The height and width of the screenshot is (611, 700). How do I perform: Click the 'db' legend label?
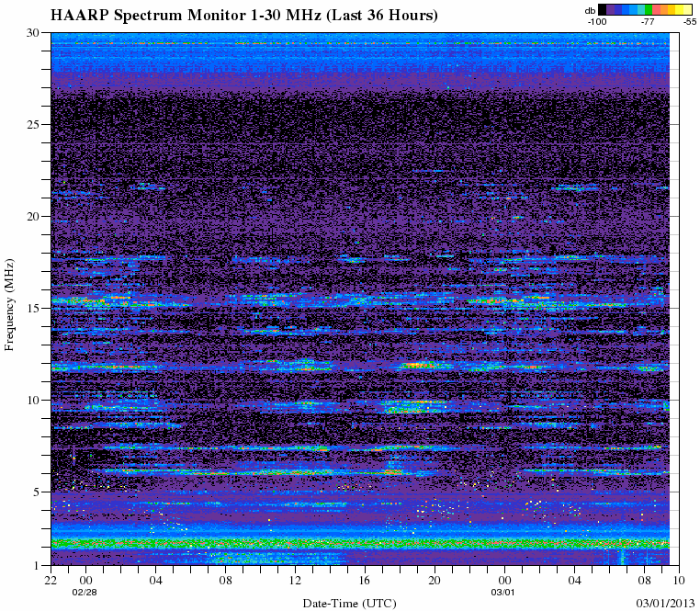click(590, 11)
